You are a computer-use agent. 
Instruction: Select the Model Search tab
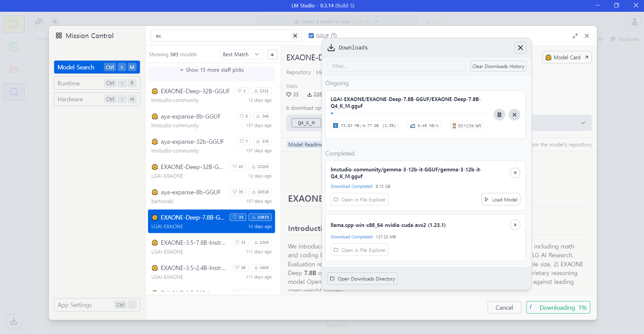click(97, 67)
